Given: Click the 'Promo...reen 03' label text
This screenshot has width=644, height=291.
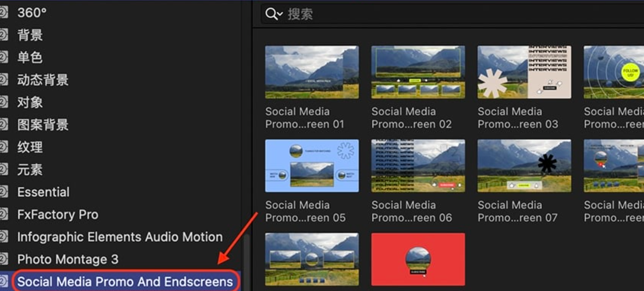Looking at the screenshot, I should coord(518,124).
